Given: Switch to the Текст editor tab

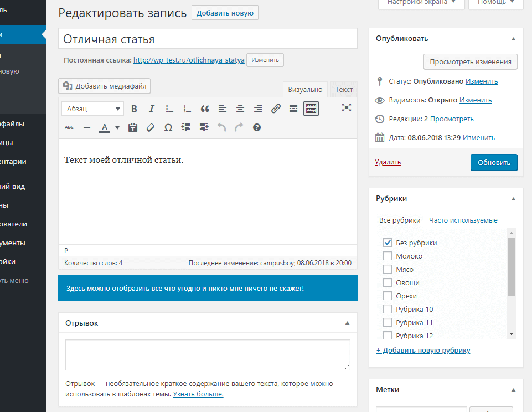Looking at the screenshot, I should (x=344, y=90).
